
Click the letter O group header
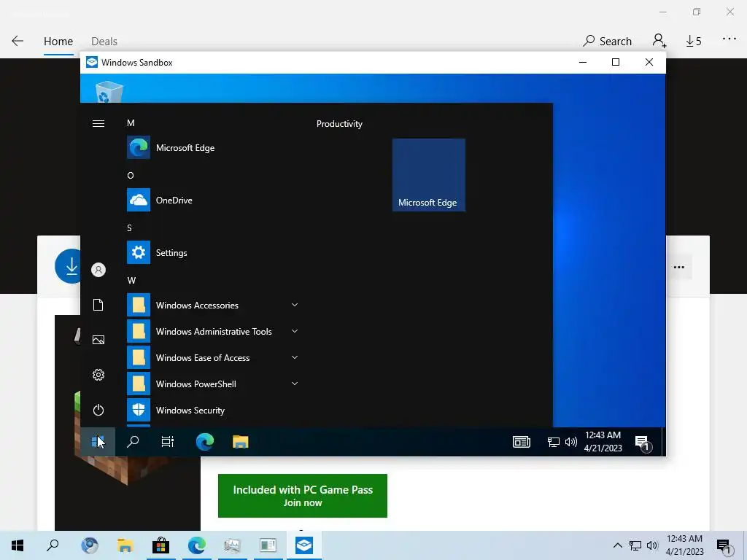coord(131,175)
